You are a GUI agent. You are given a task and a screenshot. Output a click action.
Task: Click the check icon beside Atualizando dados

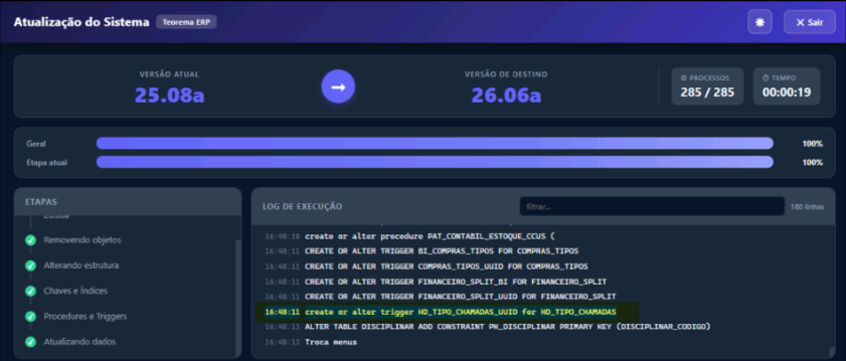tap(30, 342)
